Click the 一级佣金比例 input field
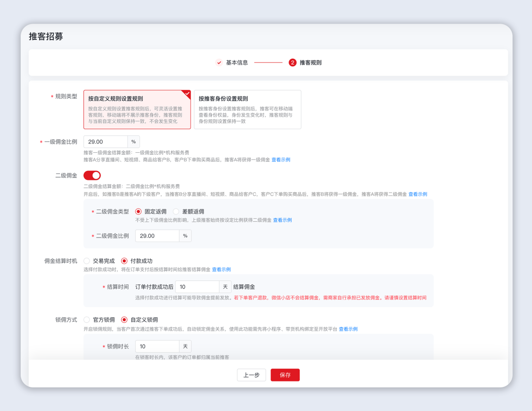The image size is (532, 411). click(105, 142)
